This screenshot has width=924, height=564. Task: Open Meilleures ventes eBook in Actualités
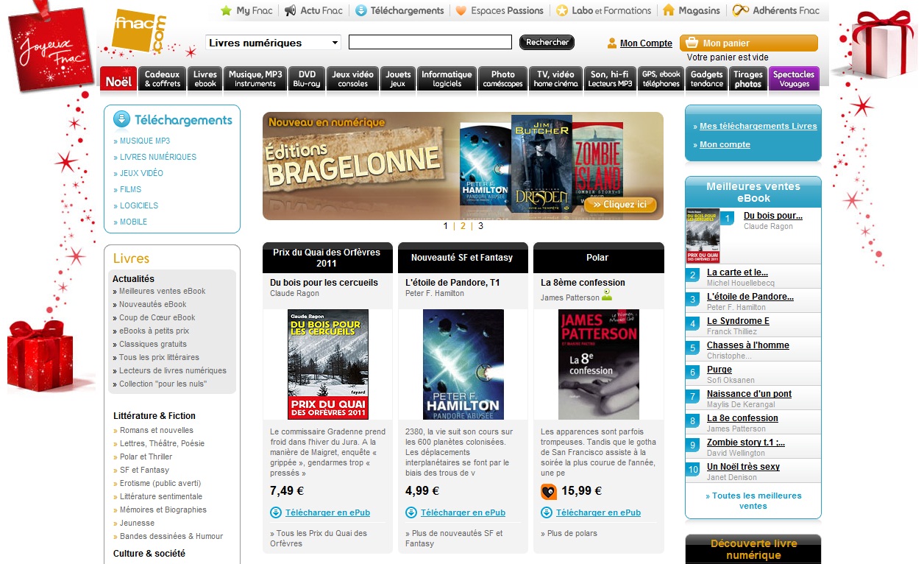[163, 291]
